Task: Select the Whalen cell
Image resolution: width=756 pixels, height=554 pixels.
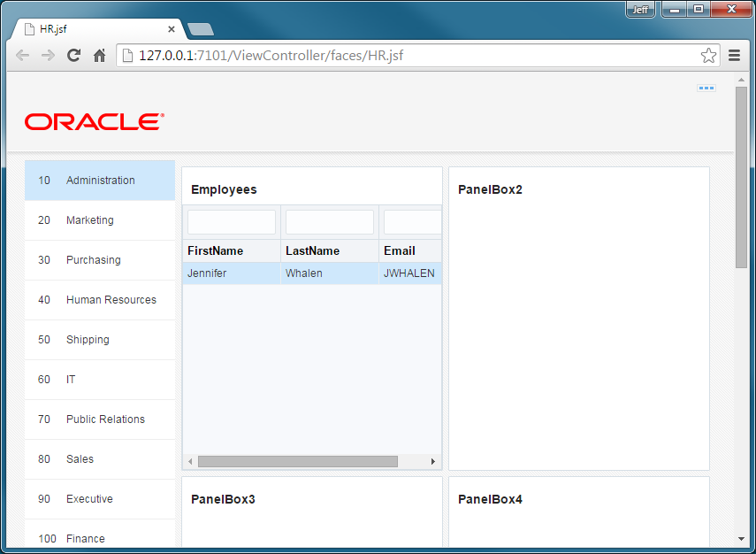Action: [x=330, y=273]
